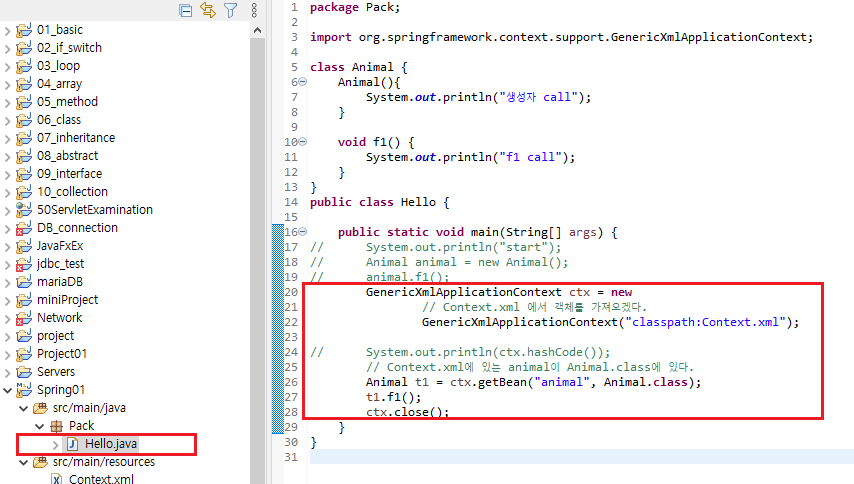The height and width of the screenshot is (484, 854).
Task: Fold the f1 method at line 10
Action: pyautogui.click(x=303, y=142)
